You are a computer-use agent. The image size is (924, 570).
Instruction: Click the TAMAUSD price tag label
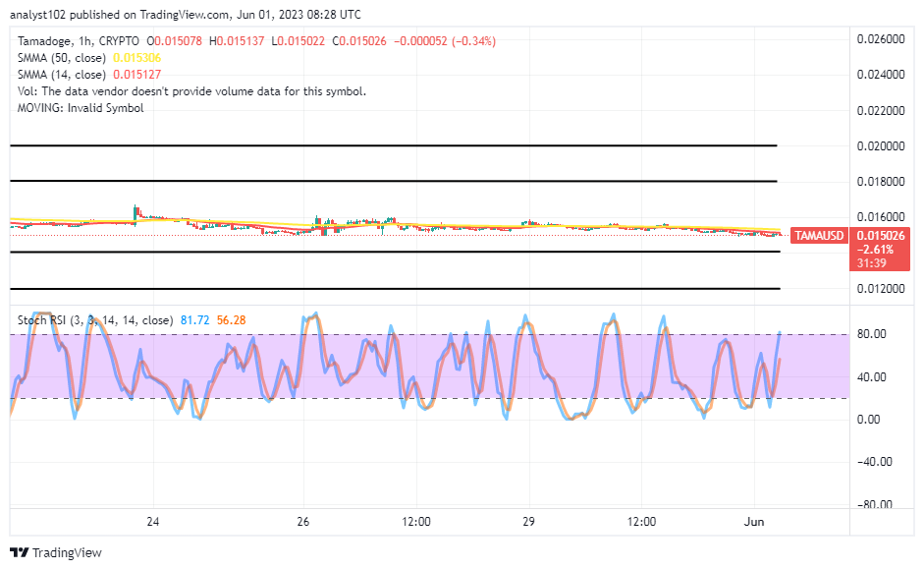(819, 236)
